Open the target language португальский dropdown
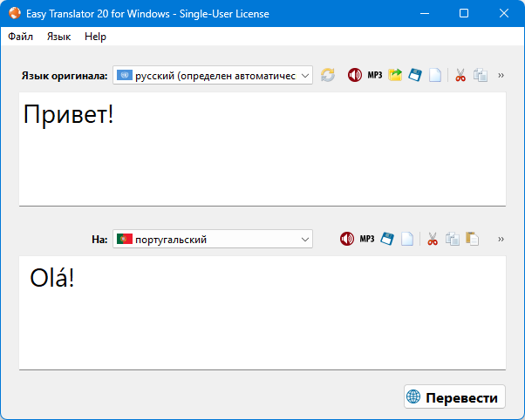 pos(213,239)
